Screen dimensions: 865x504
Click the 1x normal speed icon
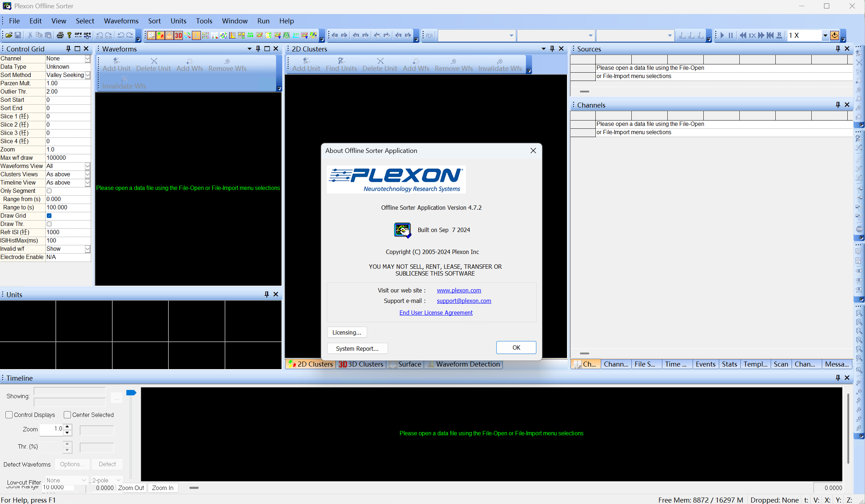[752, 35]
